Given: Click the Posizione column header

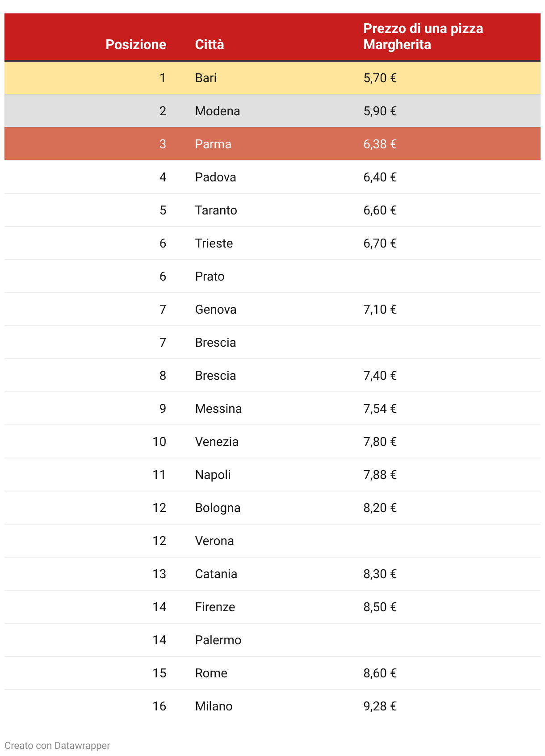Looking at the screenshot, I should (136, 45).
